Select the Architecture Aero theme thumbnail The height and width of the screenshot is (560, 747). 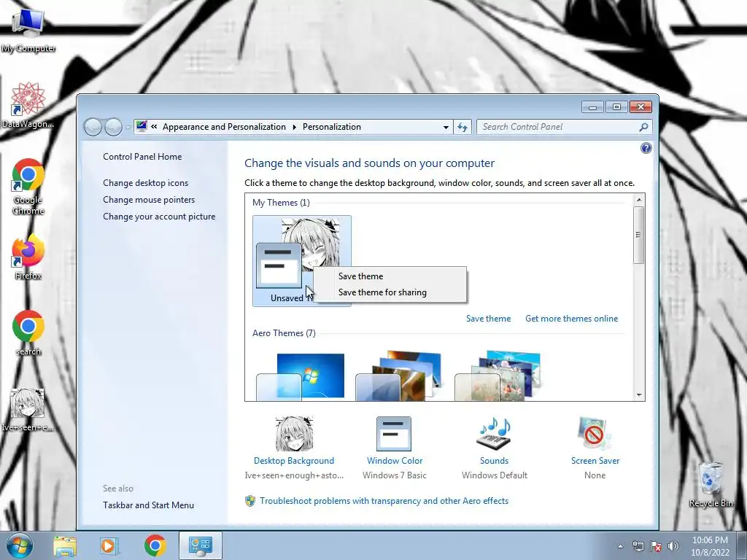(399, 376)
